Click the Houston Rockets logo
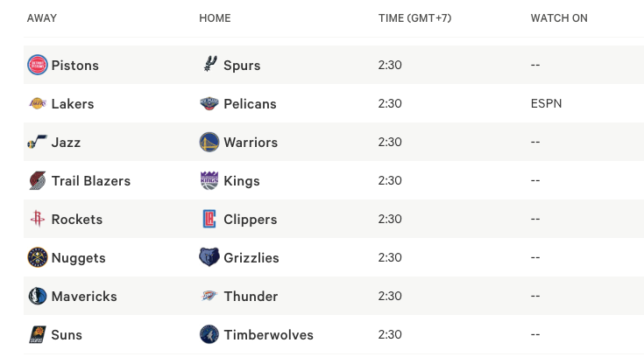Viewport: 644px width, 357px height. coord(38,219)
